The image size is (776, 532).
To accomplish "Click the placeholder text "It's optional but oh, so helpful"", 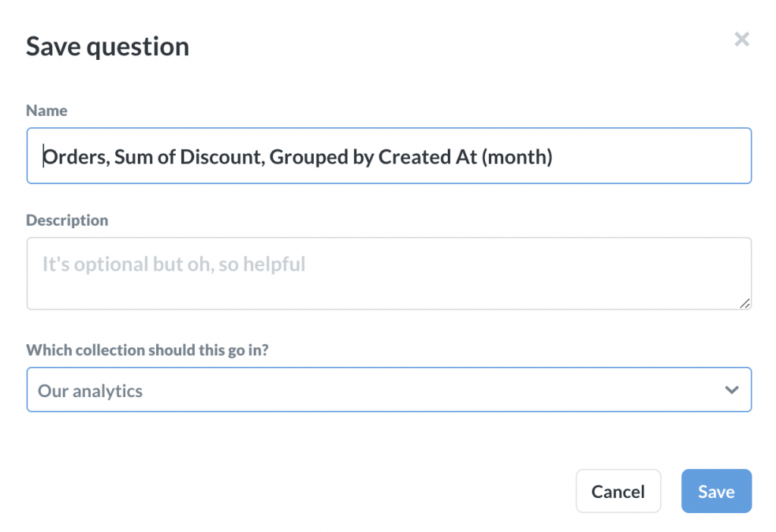I will coord(174,264).
